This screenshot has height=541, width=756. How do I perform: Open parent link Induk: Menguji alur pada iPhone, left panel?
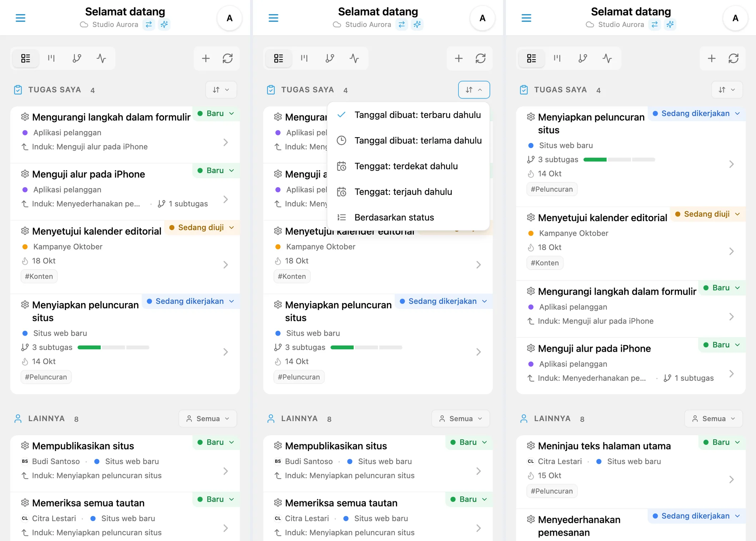tap(85, 147)
